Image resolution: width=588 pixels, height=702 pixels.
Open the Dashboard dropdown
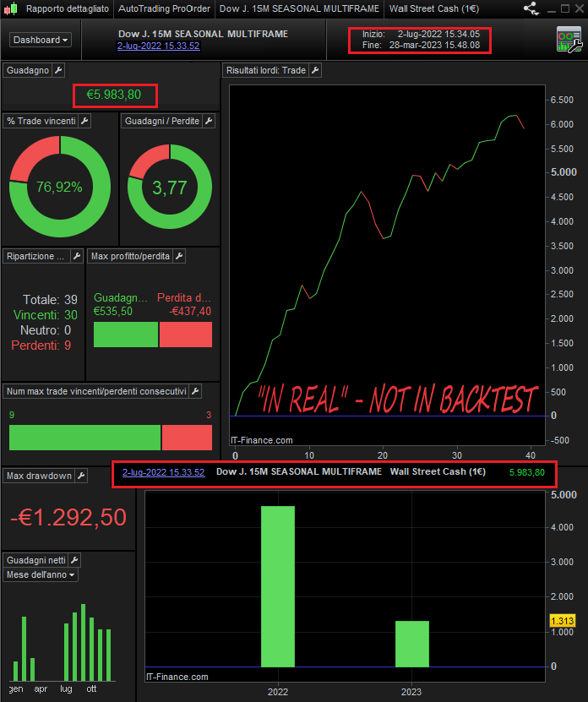[x=41, y=40]
